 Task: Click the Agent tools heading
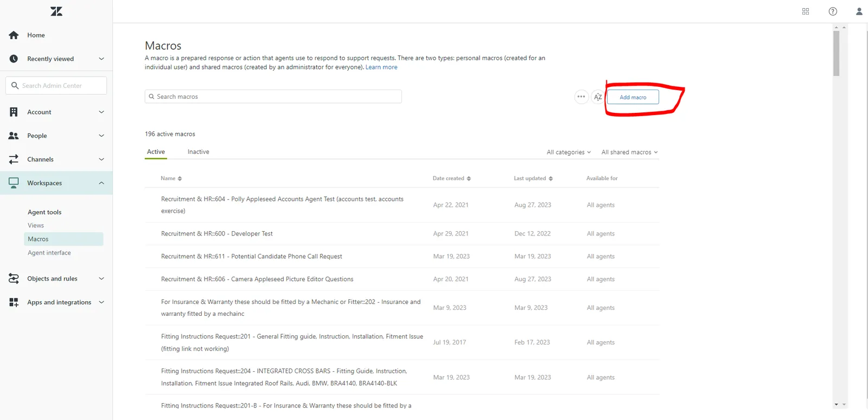point(44,212)
